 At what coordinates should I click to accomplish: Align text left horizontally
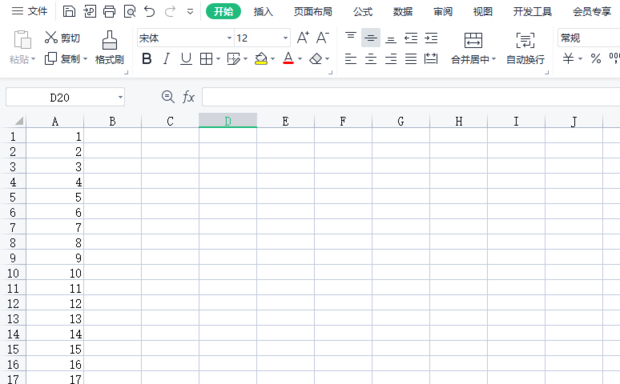[x=350, y=59]
